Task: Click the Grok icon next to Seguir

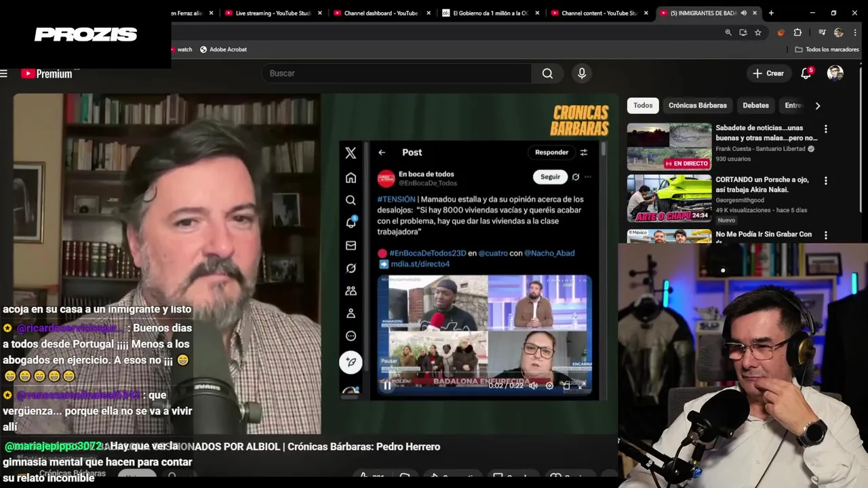Action: click(x=576, y=177)
